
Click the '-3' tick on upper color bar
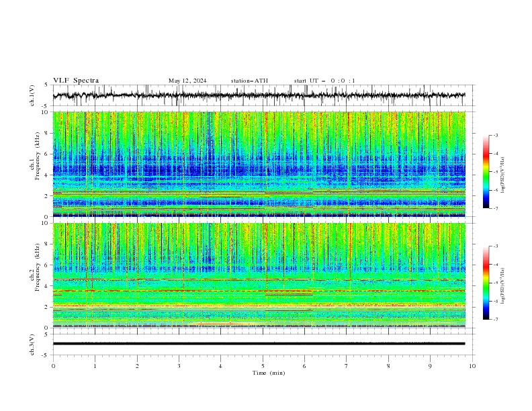click(496, 135)
